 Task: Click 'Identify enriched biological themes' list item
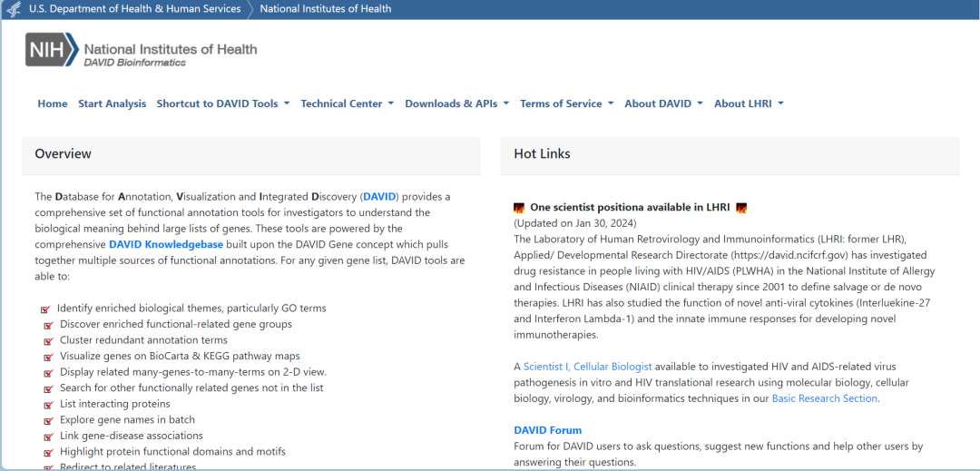pos(191,309)
